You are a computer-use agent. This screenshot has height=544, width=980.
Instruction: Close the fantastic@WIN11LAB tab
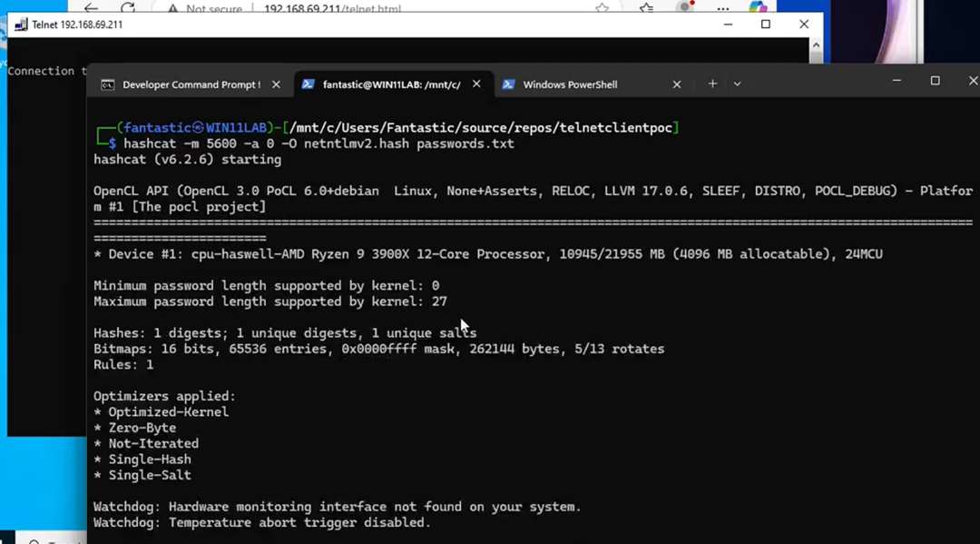(476, 84)
